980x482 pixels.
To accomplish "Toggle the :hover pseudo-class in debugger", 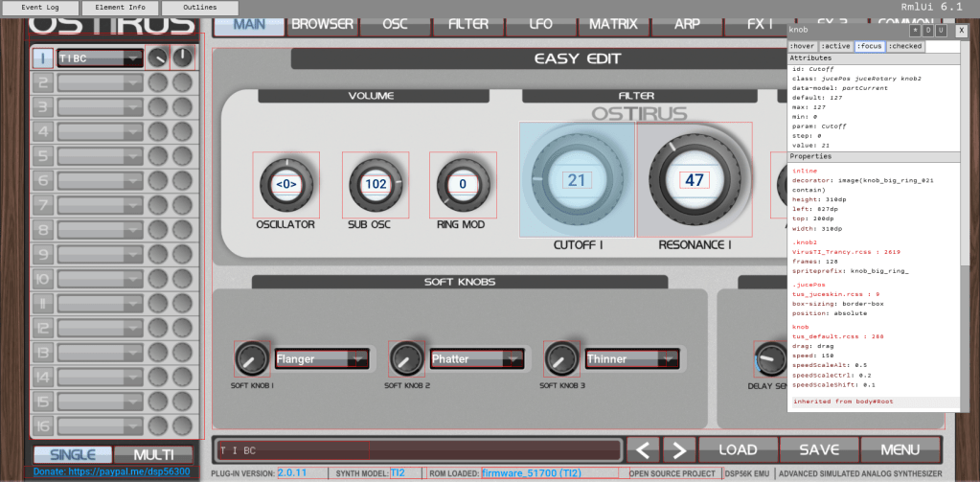I will click(802, 46).
